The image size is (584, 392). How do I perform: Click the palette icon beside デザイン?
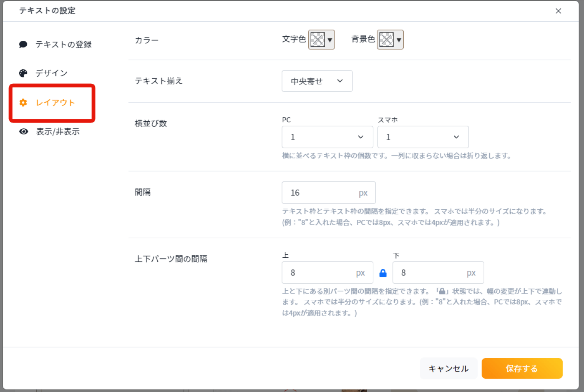[23, 73]
